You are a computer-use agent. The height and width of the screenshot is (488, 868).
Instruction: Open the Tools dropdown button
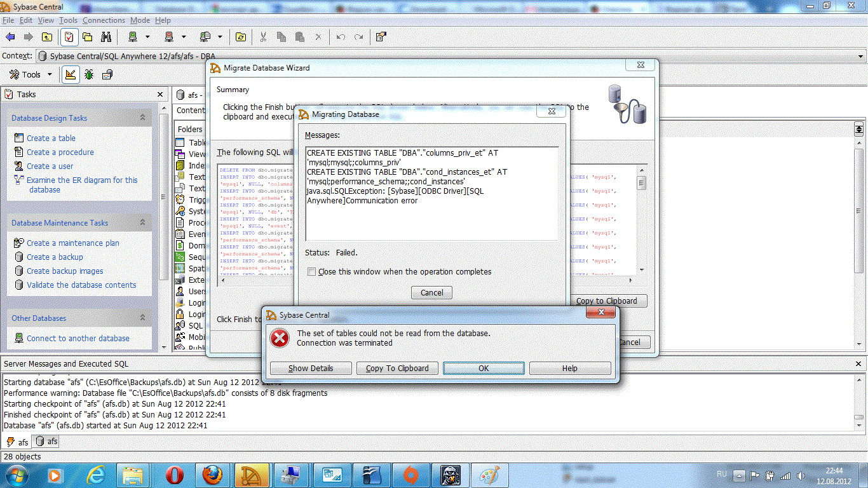(x=31, y=74)
